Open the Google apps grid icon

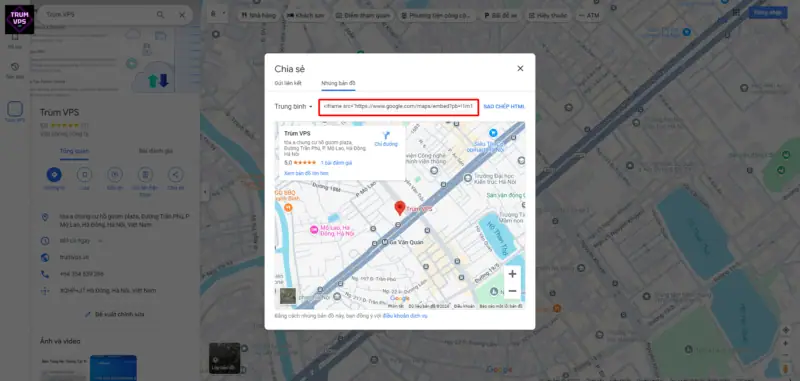(736, 13)
